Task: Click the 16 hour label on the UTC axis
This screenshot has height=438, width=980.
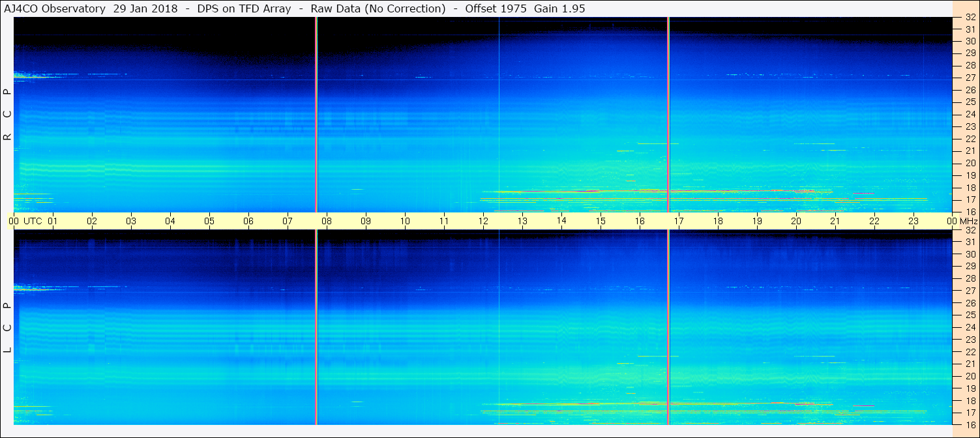Action: [640, 221]
